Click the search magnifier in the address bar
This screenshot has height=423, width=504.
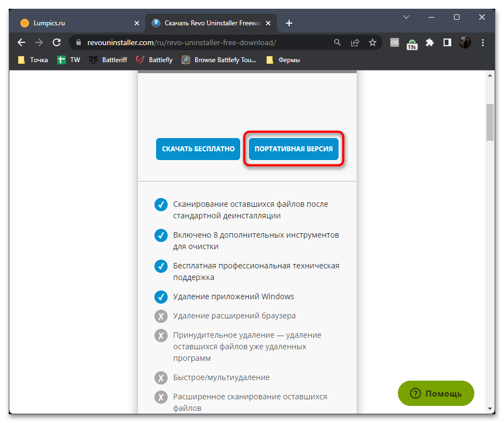click(x=337, y=42)
